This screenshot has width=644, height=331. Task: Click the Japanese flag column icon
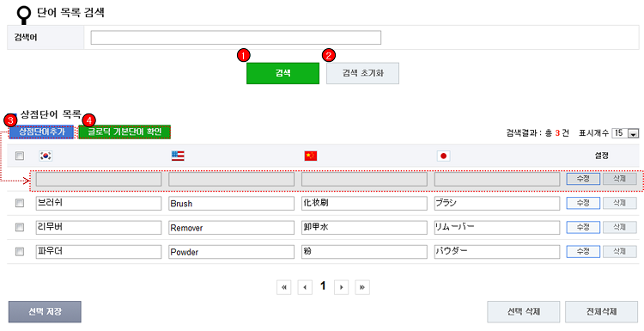444,156
